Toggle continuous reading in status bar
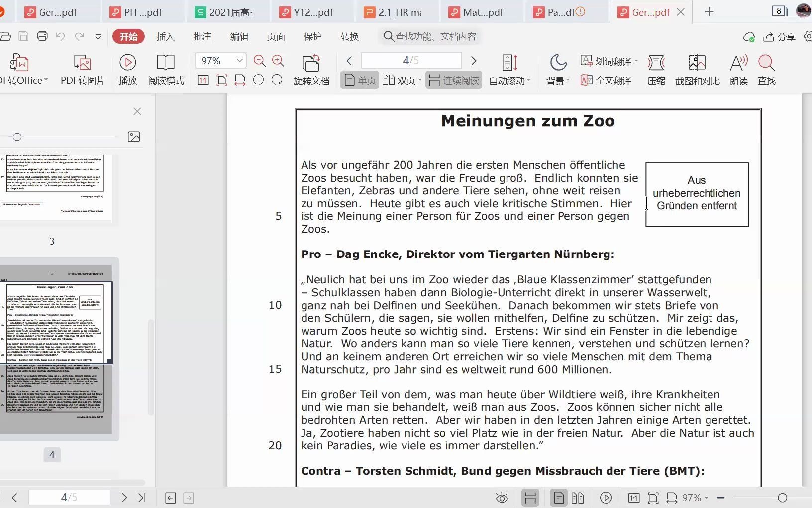 530,498
